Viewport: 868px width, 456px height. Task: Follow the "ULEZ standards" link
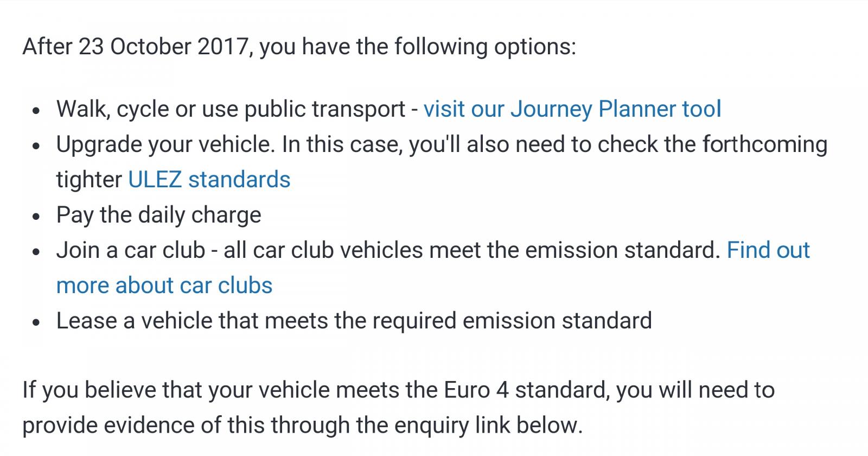(209, 180)
